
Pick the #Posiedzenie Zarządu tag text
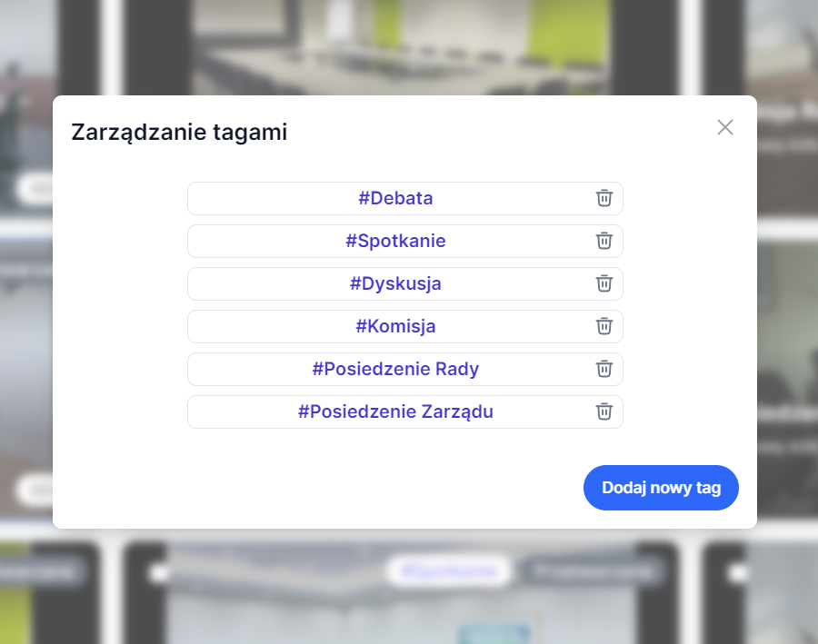tap(395, 411)
